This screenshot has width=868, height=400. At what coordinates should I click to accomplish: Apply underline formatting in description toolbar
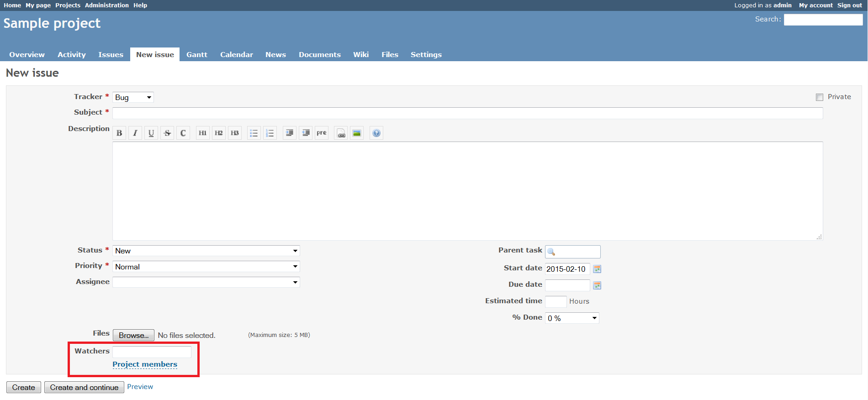[x=151, y=133]
